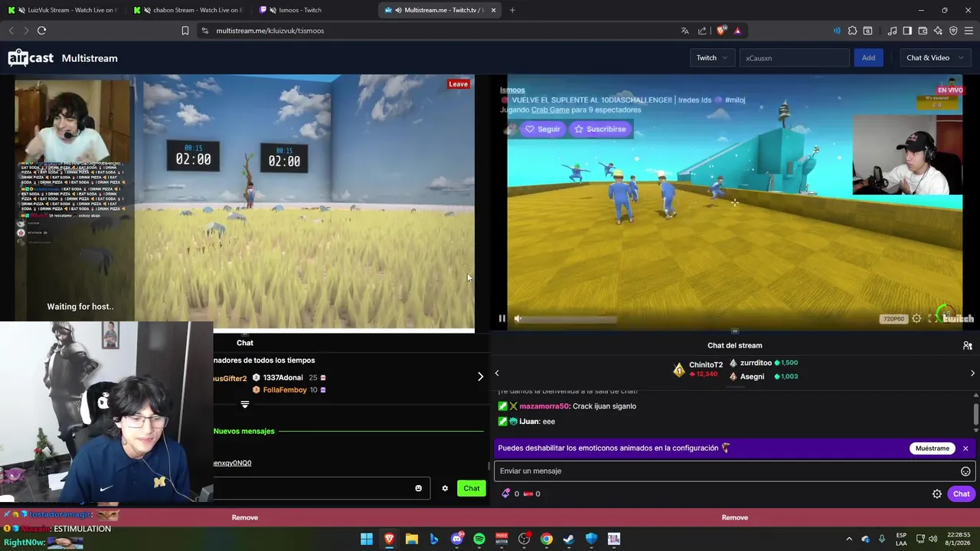Image resolution: width=980 pixels, height=551 pixels.
Task: Open Kick chat settings gear icon
Action: 445,488
